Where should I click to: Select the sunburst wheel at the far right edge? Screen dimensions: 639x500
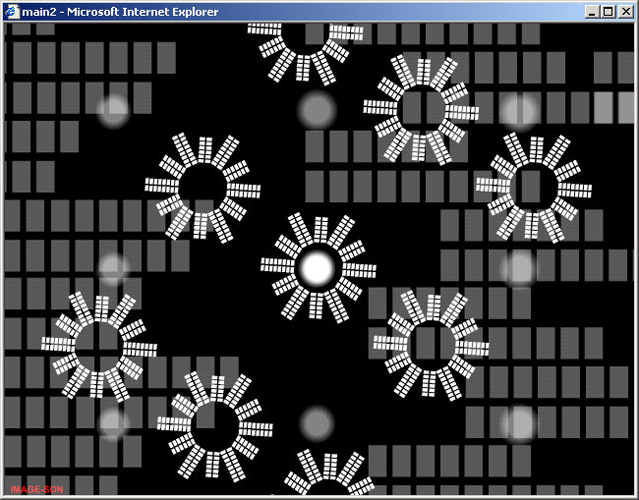pos(532,186)
